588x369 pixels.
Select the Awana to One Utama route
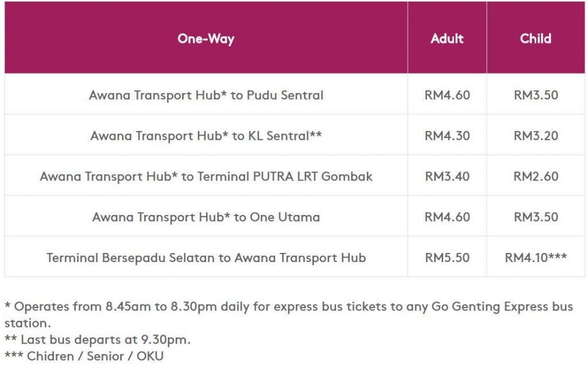(x=206, y=217)
